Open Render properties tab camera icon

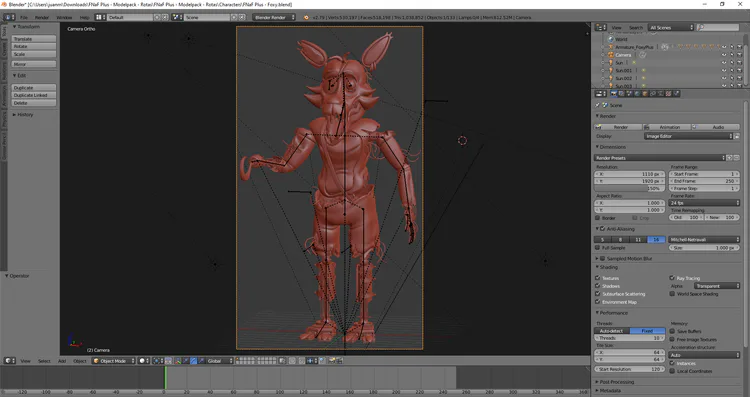click(614, 94)
